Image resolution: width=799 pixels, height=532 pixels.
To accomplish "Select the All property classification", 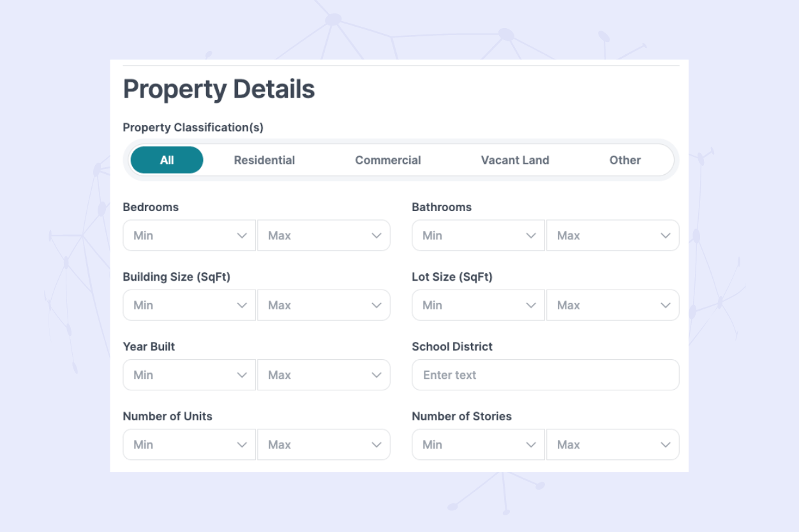I will [x=167, y=160].
